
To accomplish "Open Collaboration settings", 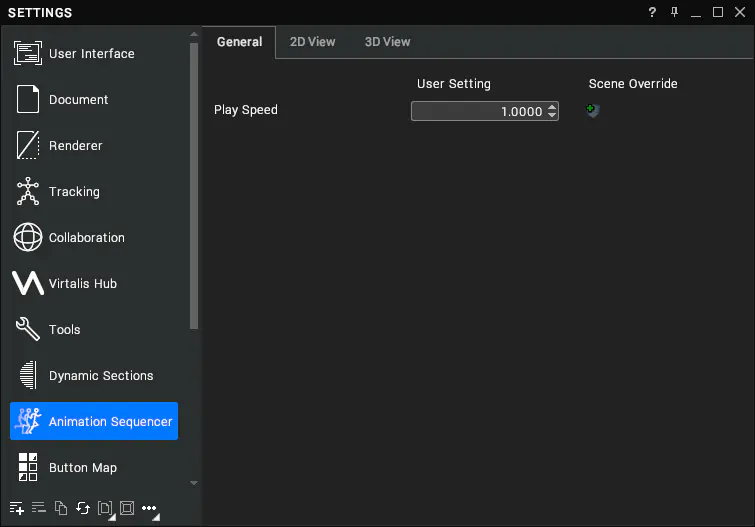I will point(94,237).
